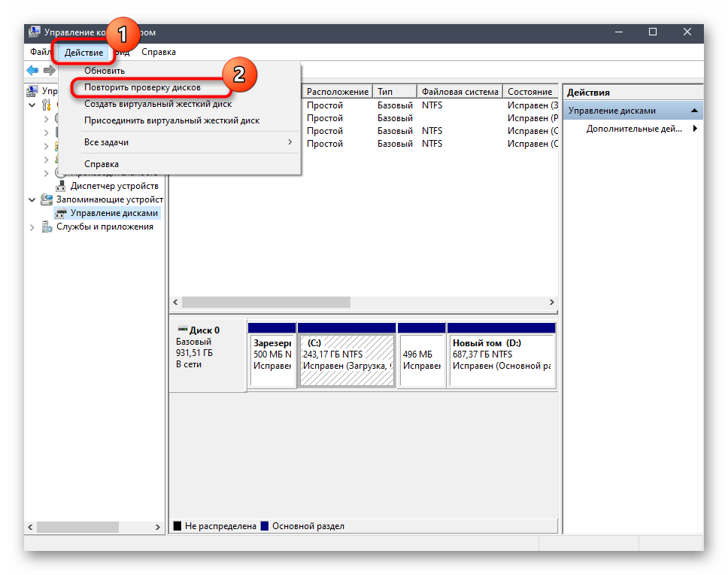
Task: Choose Создать виртуальный жесткий диск
Action: tap(157, 104)
